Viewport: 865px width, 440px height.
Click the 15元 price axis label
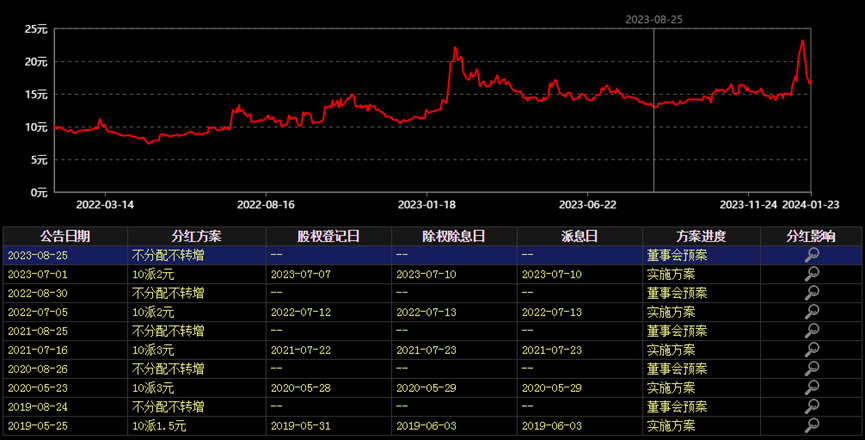[36, 94]
